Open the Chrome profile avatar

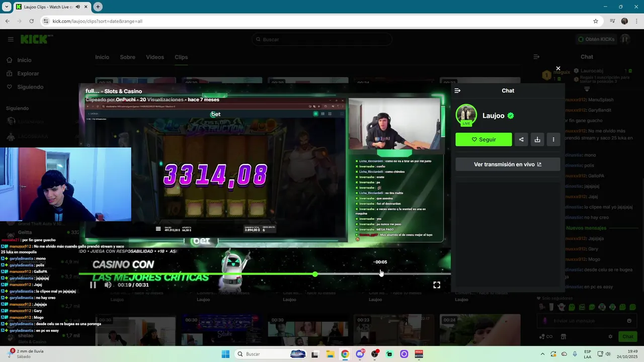point(624,21)
